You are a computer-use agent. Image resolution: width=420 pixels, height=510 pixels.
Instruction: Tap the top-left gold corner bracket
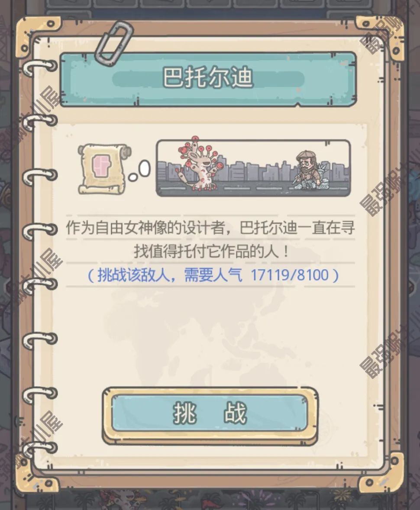[39, 35]
